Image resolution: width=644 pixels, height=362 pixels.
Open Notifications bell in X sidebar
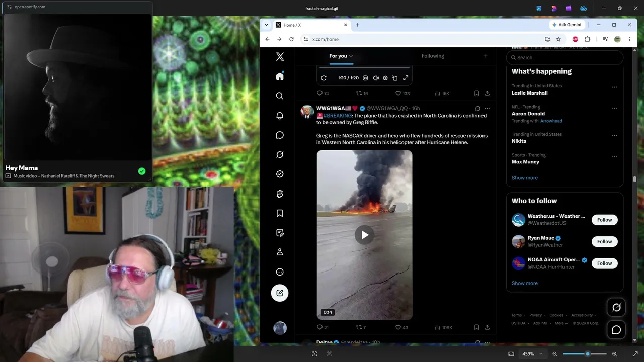(280, 116)
